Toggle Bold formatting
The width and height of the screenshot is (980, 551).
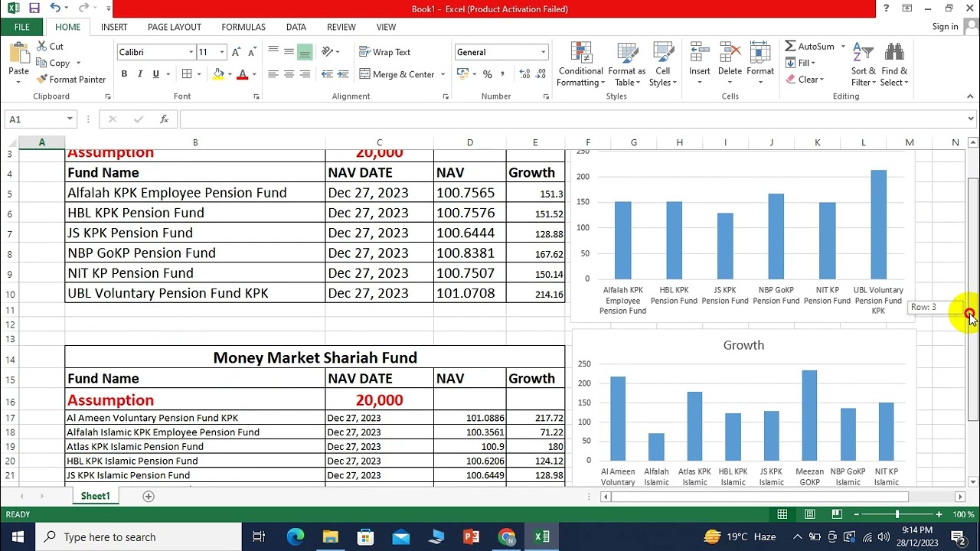point(124,74)
